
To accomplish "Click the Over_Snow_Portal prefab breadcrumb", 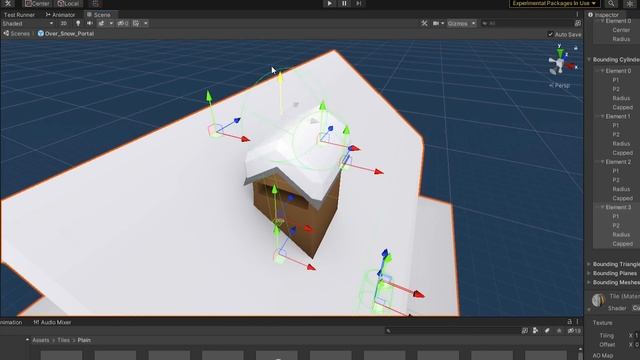I will tap(66, 33).
